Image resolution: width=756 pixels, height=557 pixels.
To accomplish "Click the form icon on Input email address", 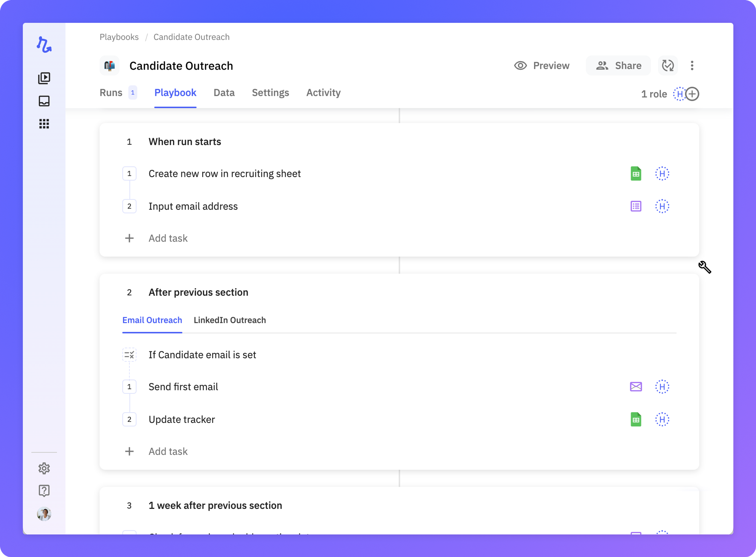I will tap(636, 206).
